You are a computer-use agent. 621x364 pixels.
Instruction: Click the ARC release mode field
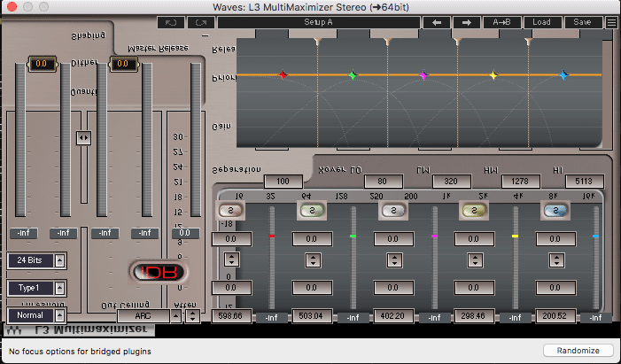pyautogui.click(x=144, y=316)
